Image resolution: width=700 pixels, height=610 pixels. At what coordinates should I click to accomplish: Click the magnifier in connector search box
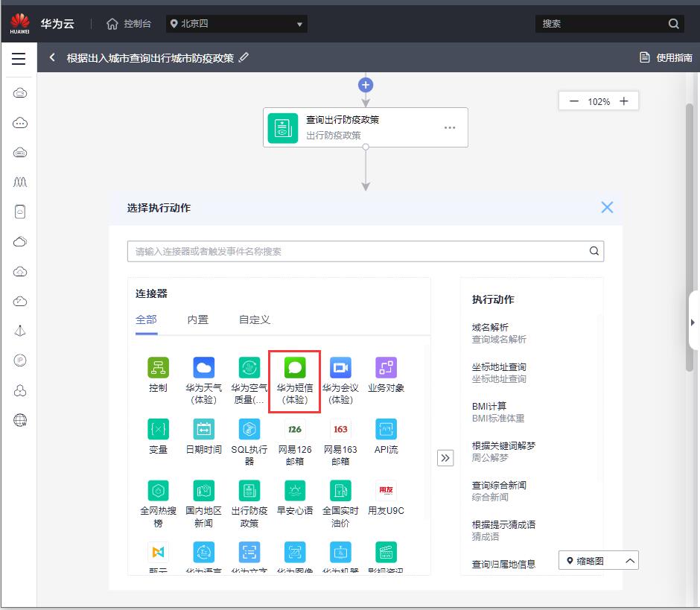[x=594, y=251]
